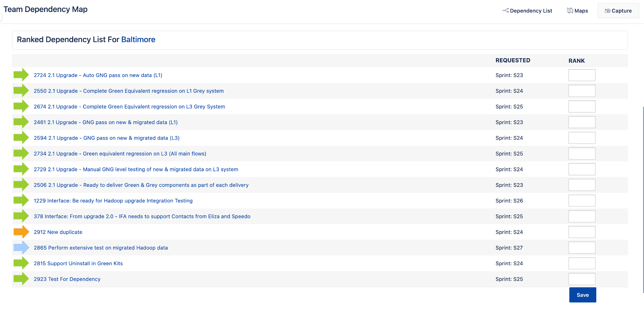Image resolution: width=644 pixels, height=311 pixels.
Task: Open 2729 Manual GNG level testing link
Action: [136, 169]
